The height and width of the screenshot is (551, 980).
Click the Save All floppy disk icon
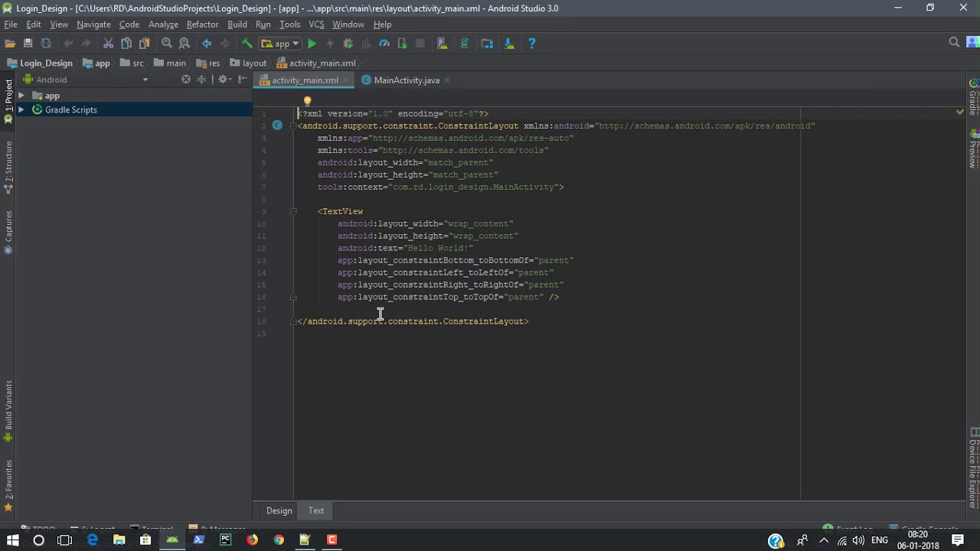(x=28, y=44)
